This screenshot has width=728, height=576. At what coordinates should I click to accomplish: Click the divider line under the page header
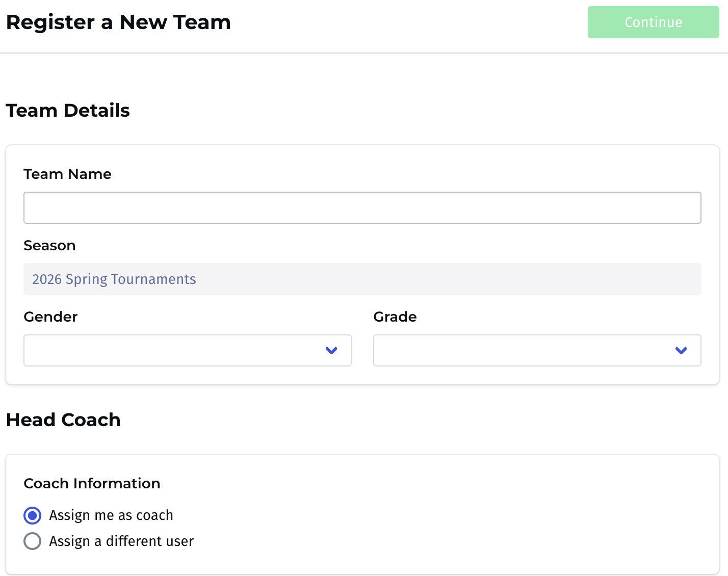pos(364,53)
